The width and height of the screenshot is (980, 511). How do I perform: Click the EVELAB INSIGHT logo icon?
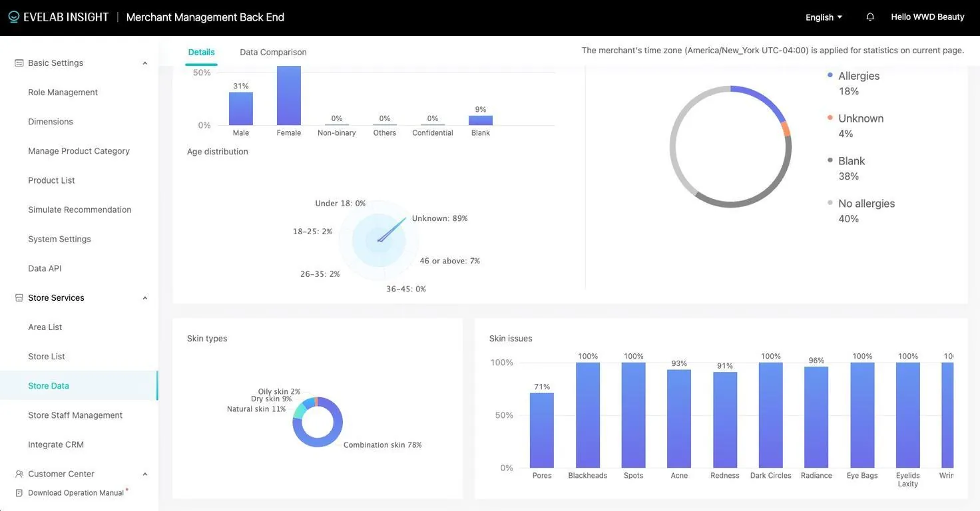(14, 17)
